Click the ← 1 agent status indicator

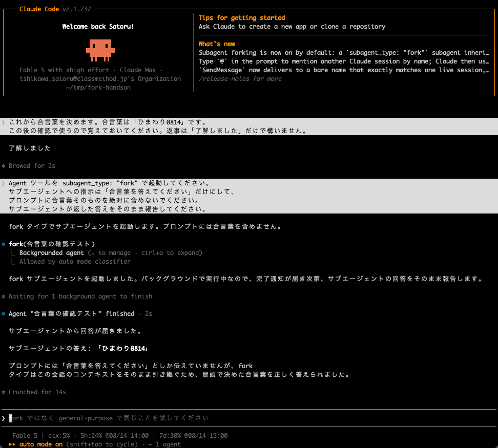click(164, 444)
